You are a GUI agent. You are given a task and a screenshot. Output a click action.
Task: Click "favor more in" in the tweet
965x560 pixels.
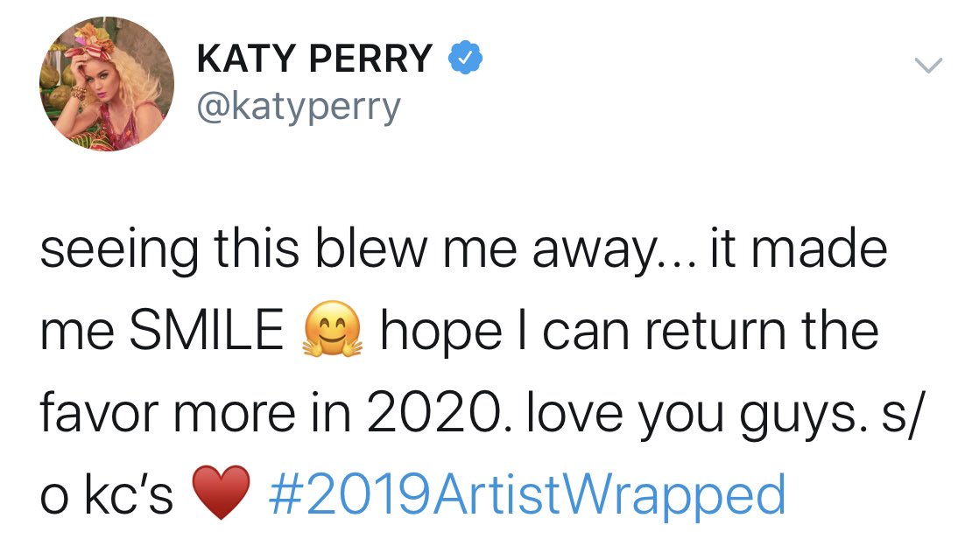click(195, 412)
